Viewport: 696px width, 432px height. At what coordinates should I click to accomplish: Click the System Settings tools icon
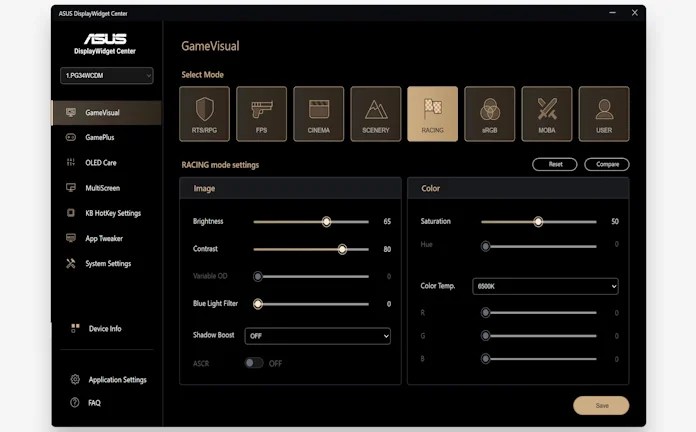pos(71,263)
